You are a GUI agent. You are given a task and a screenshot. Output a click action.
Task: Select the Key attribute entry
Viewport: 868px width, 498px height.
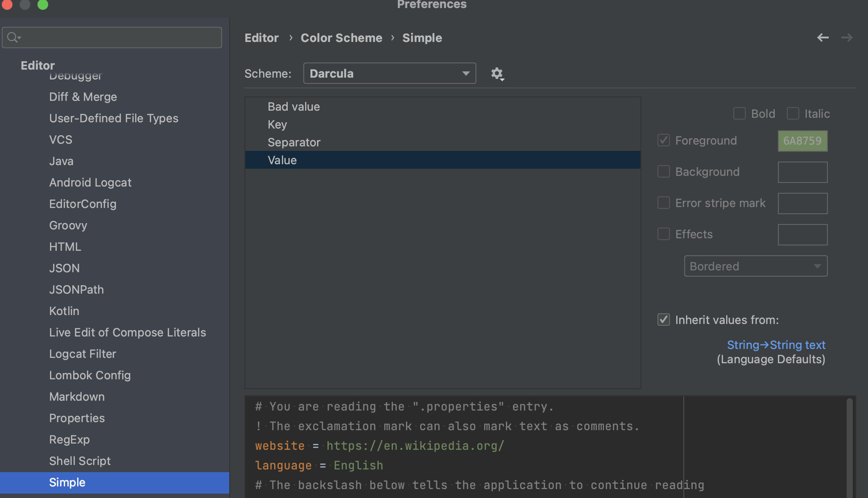277,124
